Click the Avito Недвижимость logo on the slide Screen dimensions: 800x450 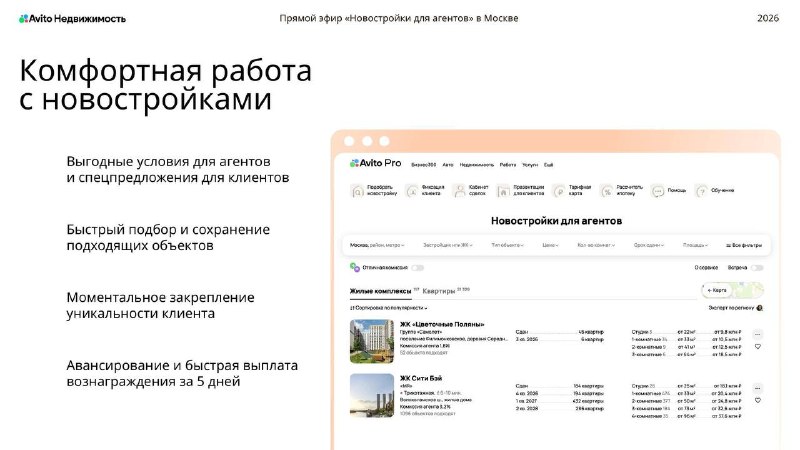click(72, 18)
